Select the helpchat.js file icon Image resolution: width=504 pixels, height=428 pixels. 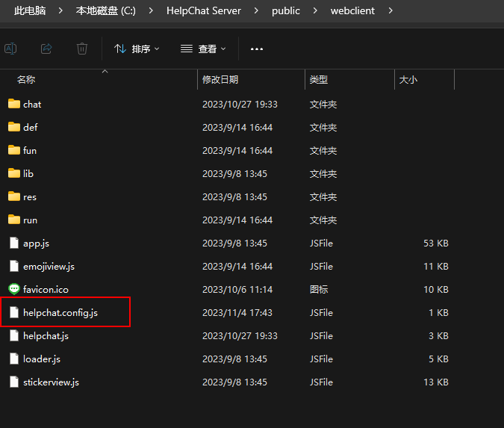point(14,335)
